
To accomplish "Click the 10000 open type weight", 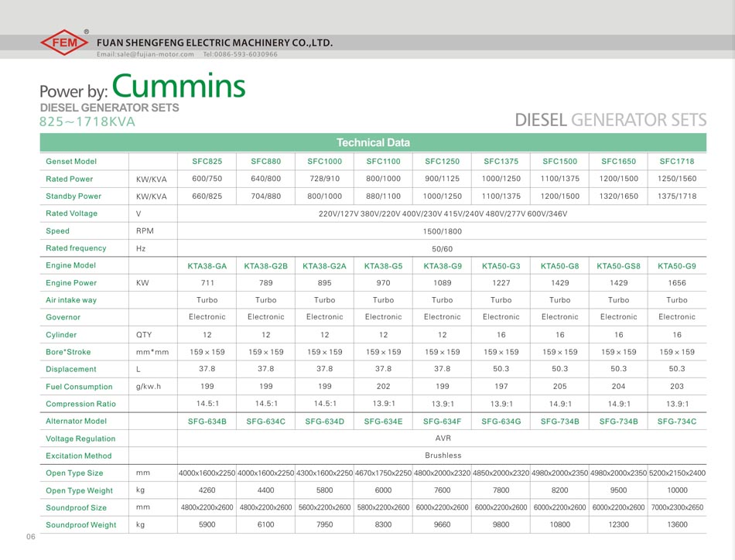I will tap(677, 490).
